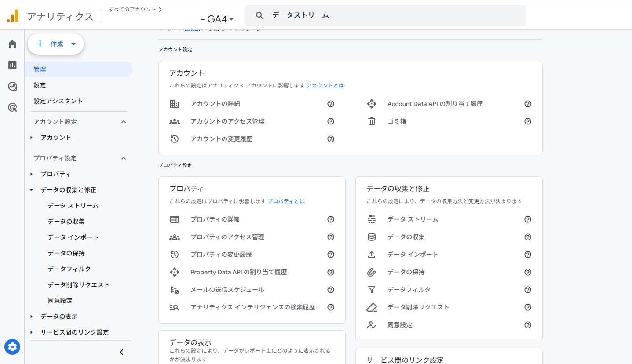Open データの保持 in the sidebar
632x364 pixels.
66,253
